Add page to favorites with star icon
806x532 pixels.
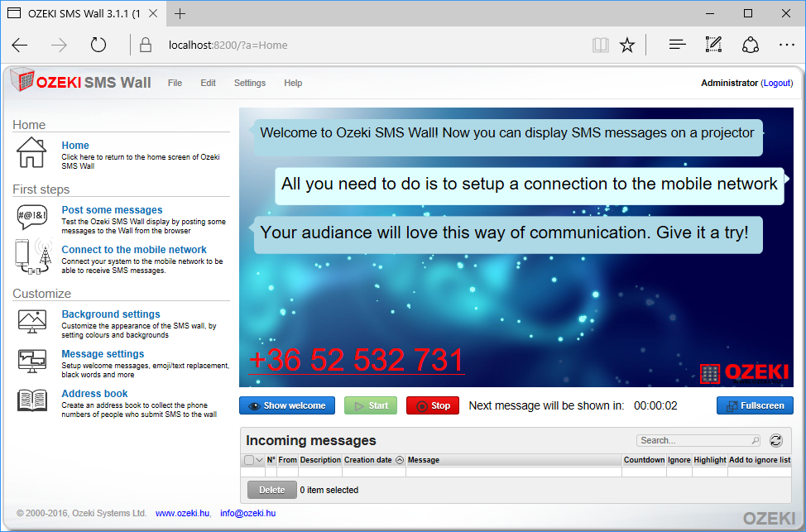627,46
